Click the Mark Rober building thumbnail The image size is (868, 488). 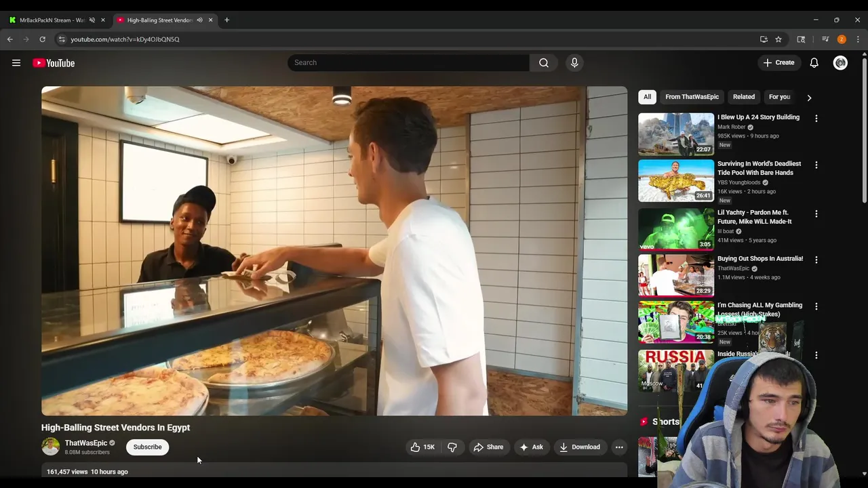(x=676, y=134)
